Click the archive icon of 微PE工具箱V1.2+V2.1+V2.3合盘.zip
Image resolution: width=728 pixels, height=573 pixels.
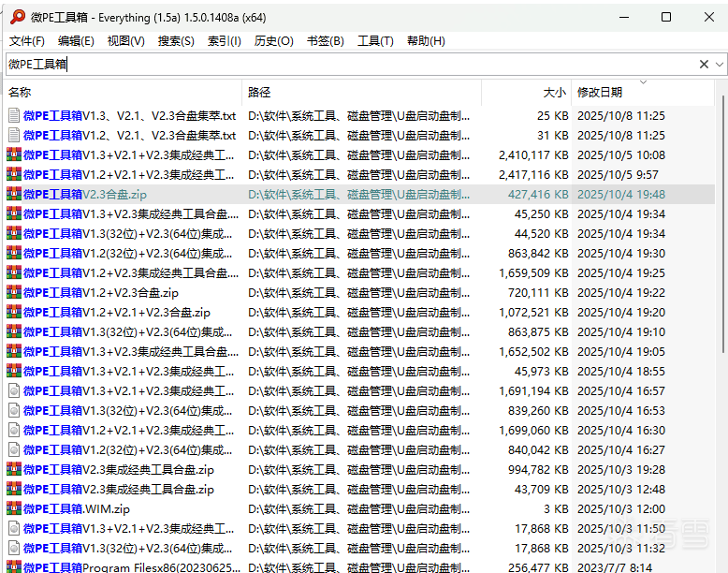point(14,313)
